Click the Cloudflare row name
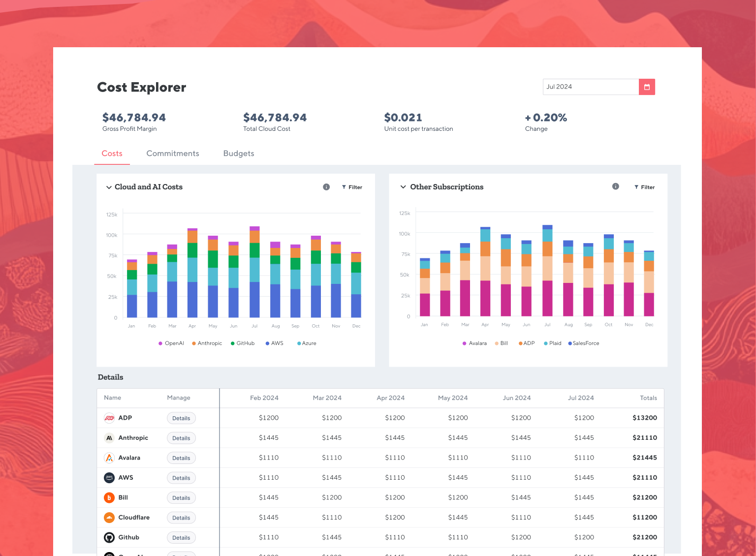This screenshot has width=756, height=556. (x=134, y=518)
